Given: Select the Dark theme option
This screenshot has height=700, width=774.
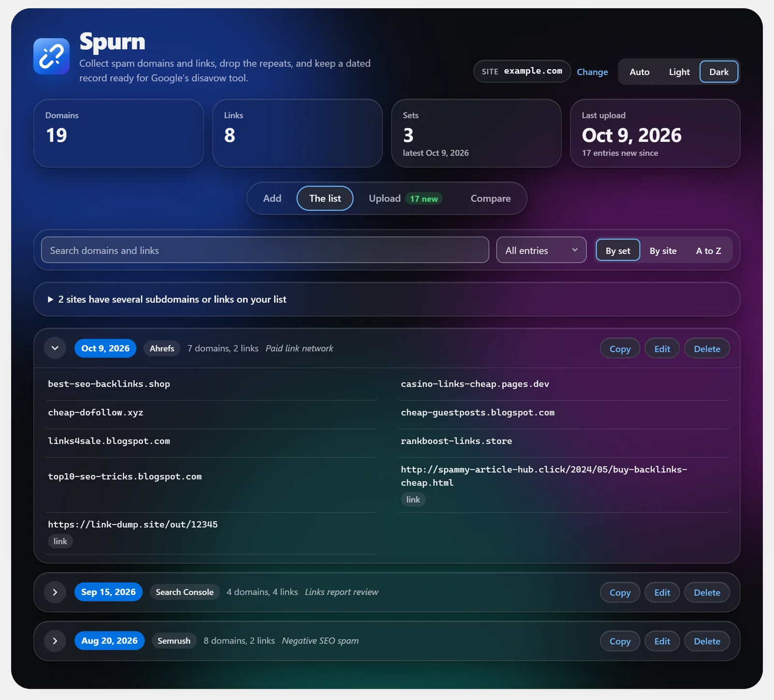Looking at the screenshot, I should tap(719, 72).
